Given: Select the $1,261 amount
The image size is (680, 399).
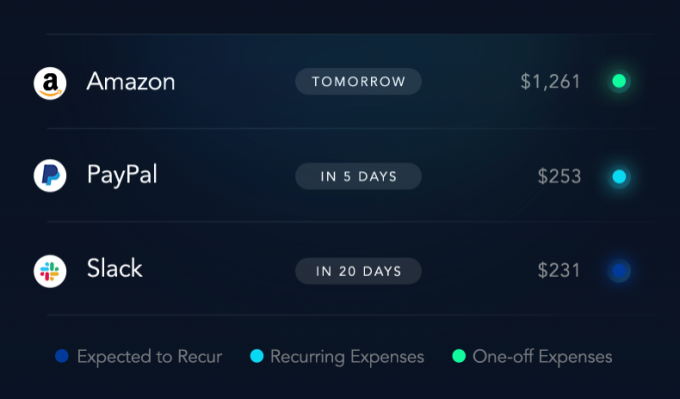Looking at the screenshot, I should click(550, 82).
